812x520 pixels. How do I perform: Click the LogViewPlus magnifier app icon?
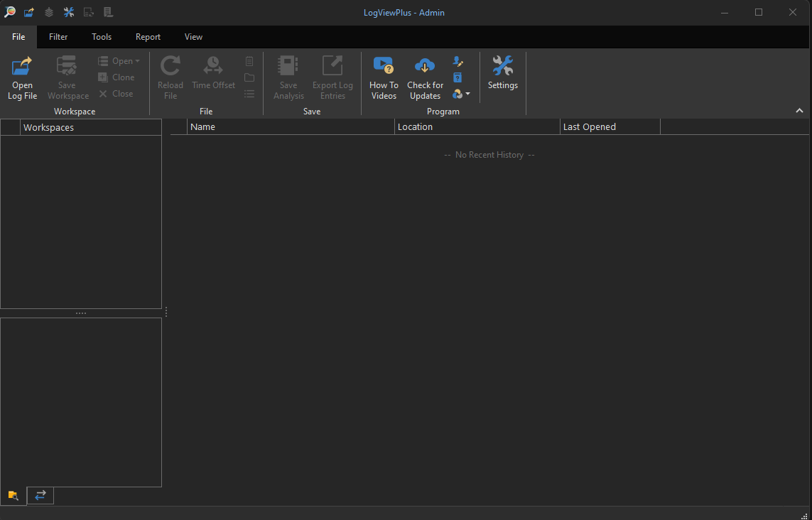[x=9, y=12]
